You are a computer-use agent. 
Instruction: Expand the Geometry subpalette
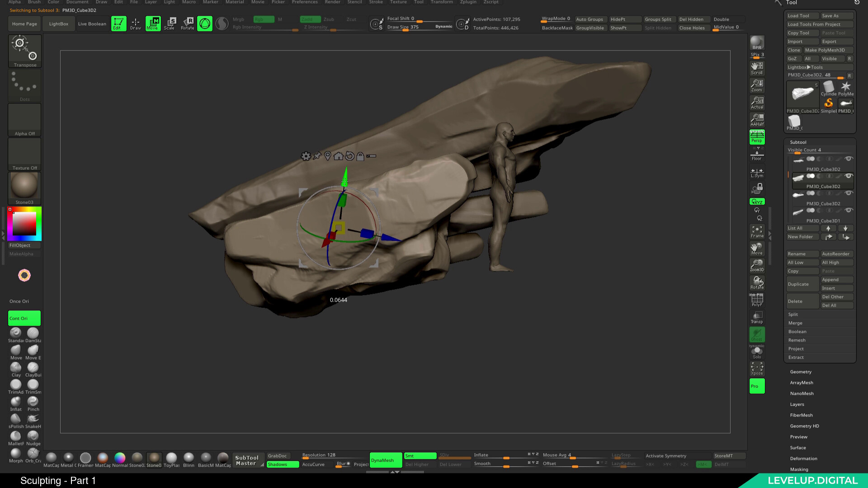[x=801, y=372]
